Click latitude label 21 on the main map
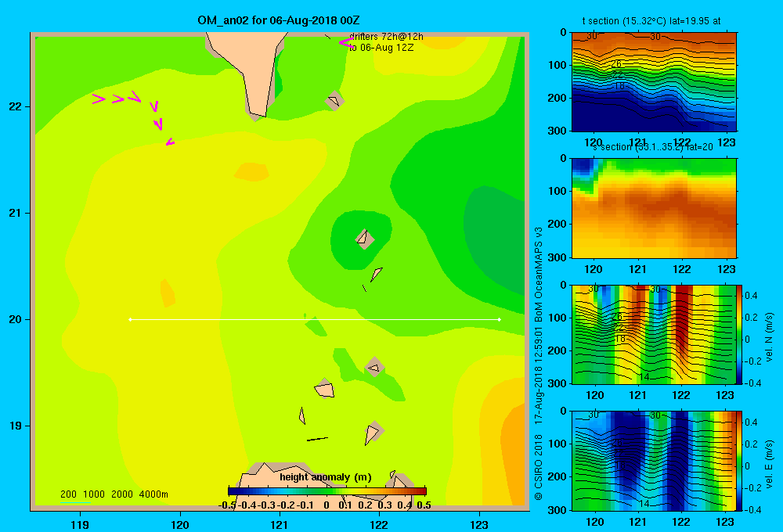Screen dimensions: 783x532 tap(16, 213)
